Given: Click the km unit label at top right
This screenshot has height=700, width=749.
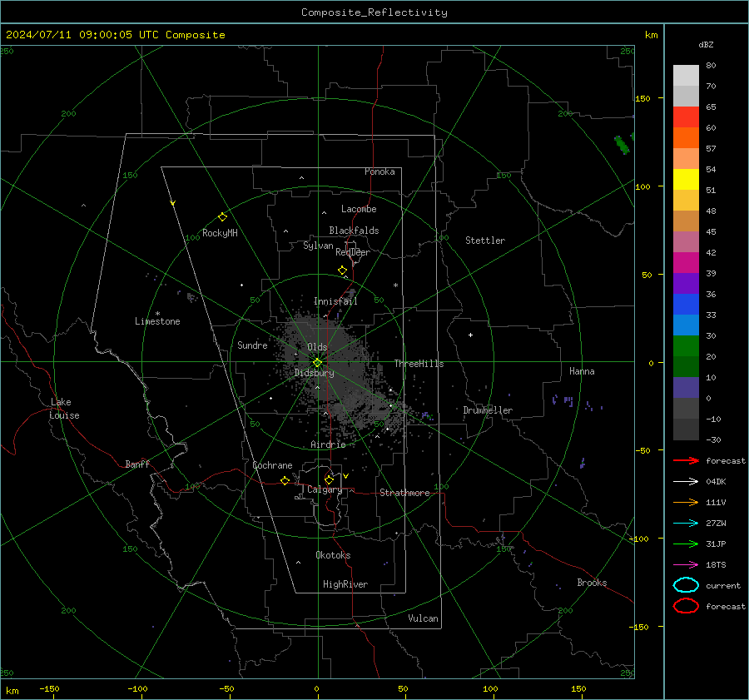Looking at the screenshot, I should coord(651,35).
